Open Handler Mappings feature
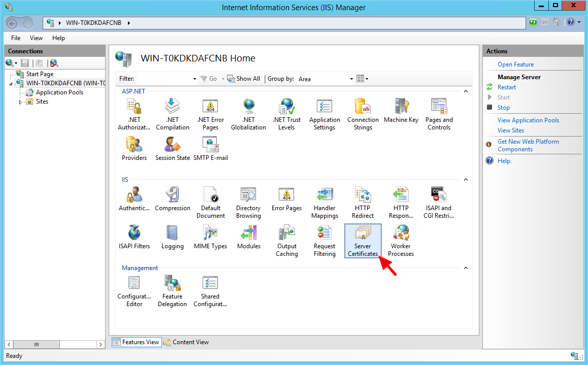Screen dimensions: 588x365 (324, 203)
